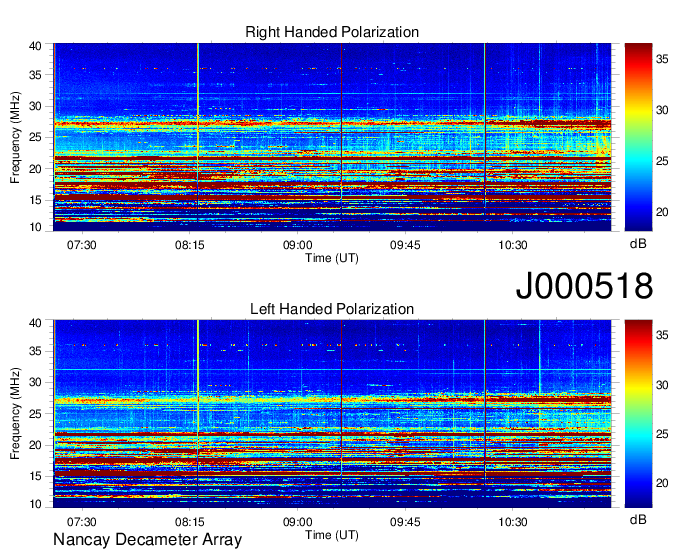Image resolution: width=680 pixels, height=552 pixels.
Task: Click the 30 MHz tick on the top plot
Action: pyautogui.click(x=35, y=106)
